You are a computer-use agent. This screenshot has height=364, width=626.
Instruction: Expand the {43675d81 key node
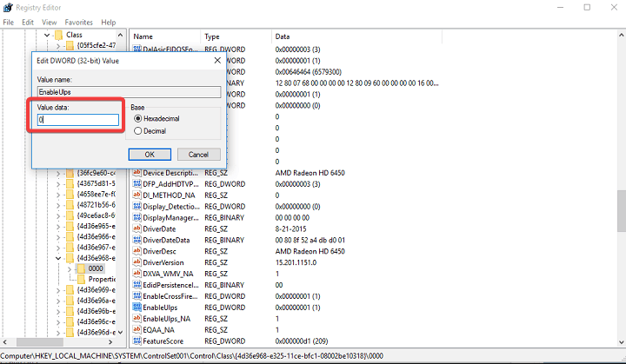[x=58, y=184]
